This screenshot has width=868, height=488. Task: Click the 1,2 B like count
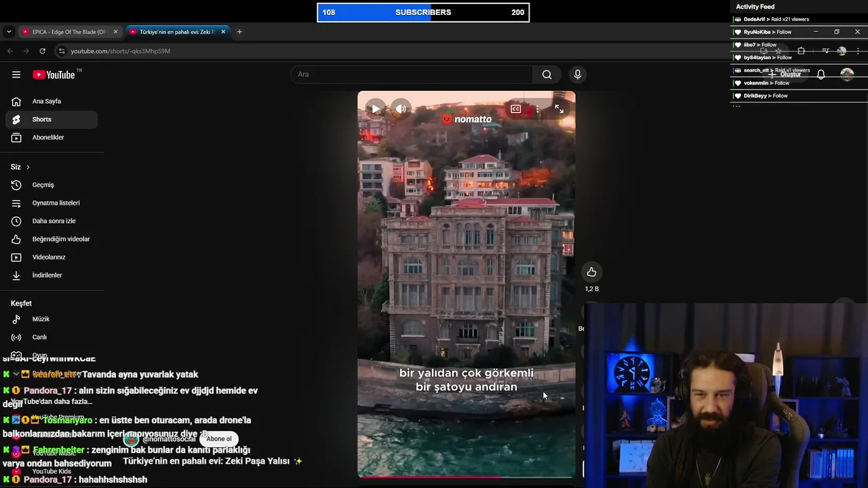point(592,289)
